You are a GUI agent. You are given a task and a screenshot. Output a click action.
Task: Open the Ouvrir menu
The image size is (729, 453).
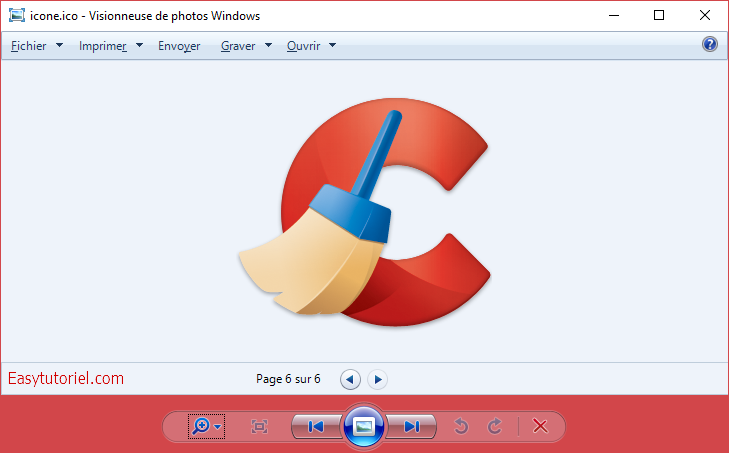(304, 46)
